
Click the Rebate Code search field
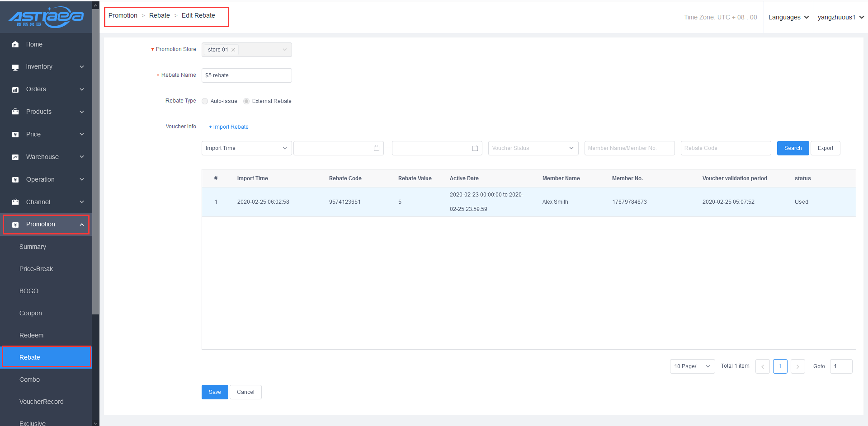pyautogui.click(x=725, y=148)
